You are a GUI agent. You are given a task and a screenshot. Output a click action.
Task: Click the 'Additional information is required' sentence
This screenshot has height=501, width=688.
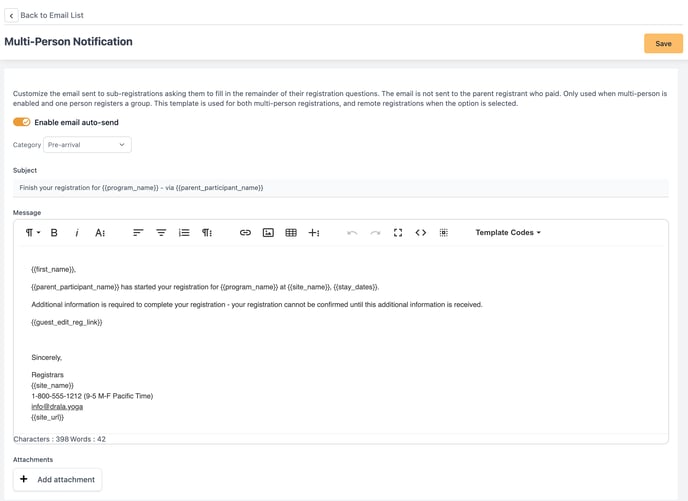(257, 304)
